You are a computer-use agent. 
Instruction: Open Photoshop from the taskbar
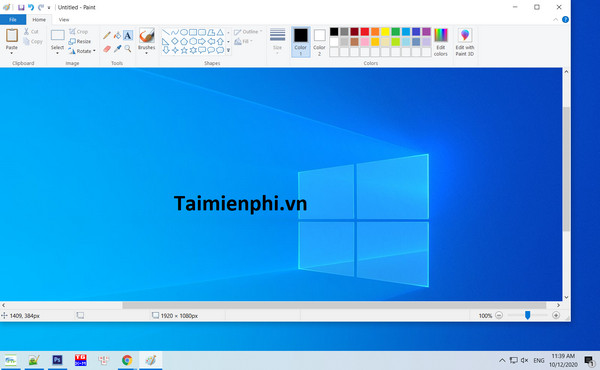coord(57,360)
